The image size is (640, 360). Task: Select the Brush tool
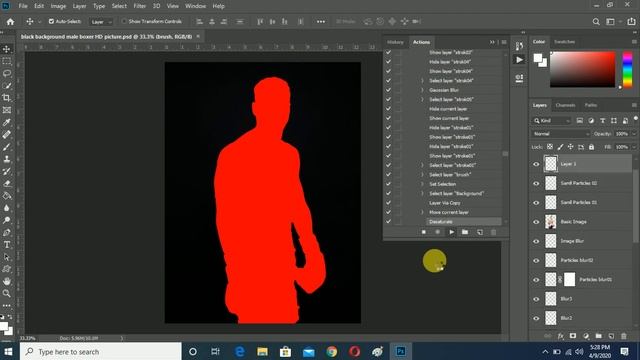[7, 147]
